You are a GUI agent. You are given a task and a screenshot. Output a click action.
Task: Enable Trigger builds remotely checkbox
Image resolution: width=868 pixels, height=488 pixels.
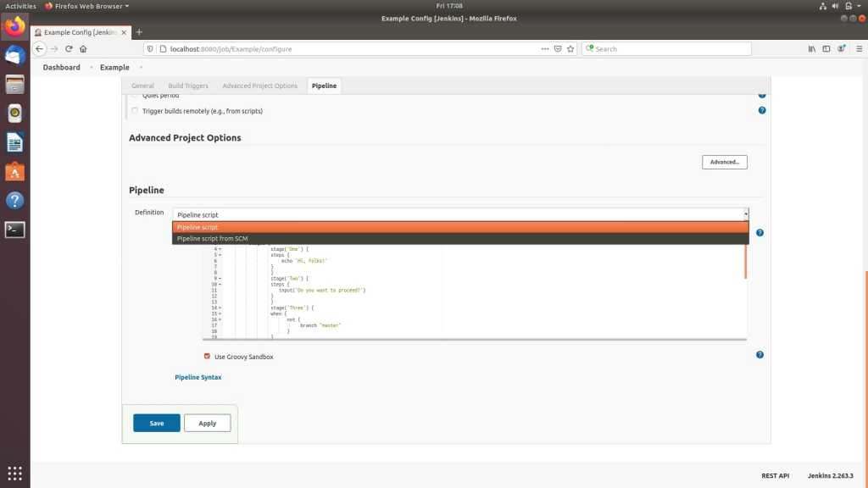(x=135, y=111)
